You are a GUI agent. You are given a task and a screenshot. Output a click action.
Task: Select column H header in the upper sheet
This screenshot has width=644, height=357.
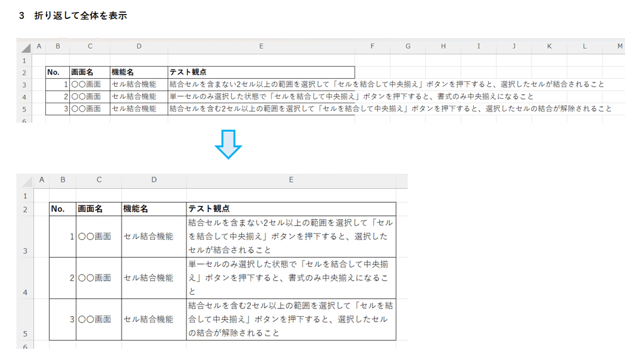click(443, 47)
